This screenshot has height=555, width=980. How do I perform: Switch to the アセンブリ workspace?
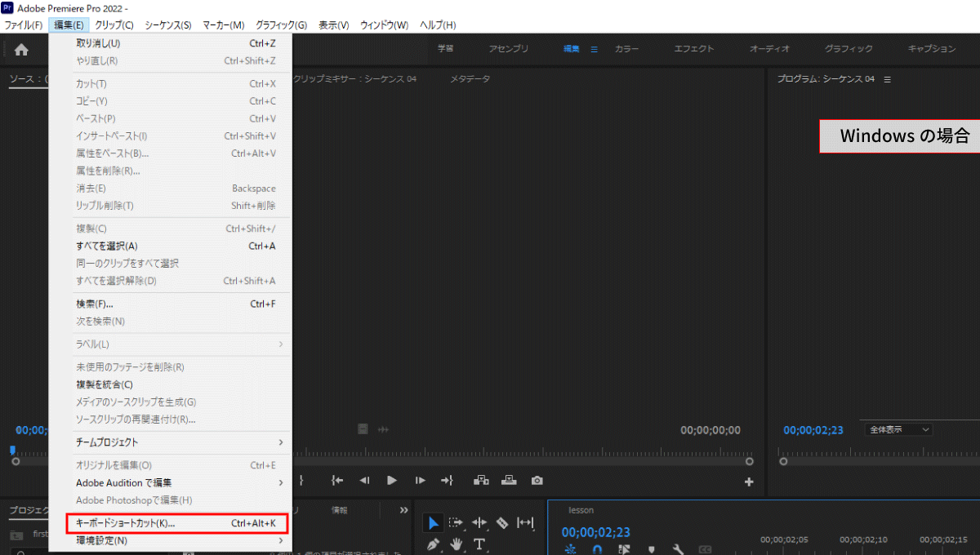[508, 49]
